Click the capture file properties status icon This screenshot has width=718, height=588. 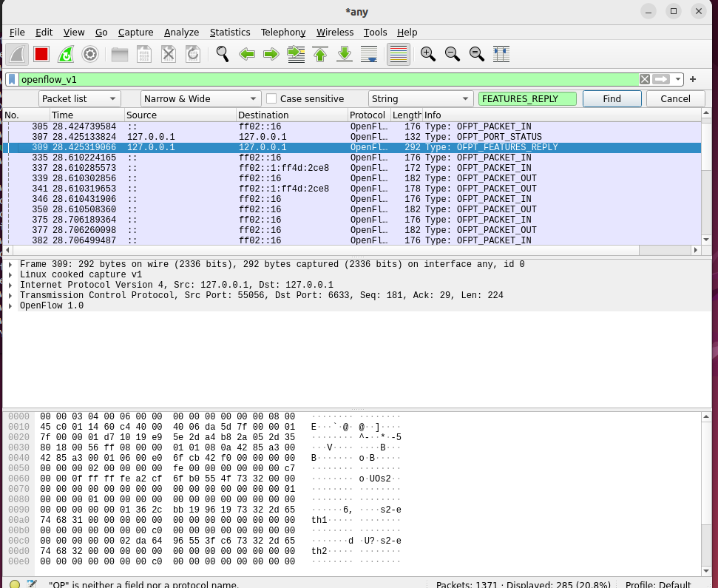[x=32, y=584]
